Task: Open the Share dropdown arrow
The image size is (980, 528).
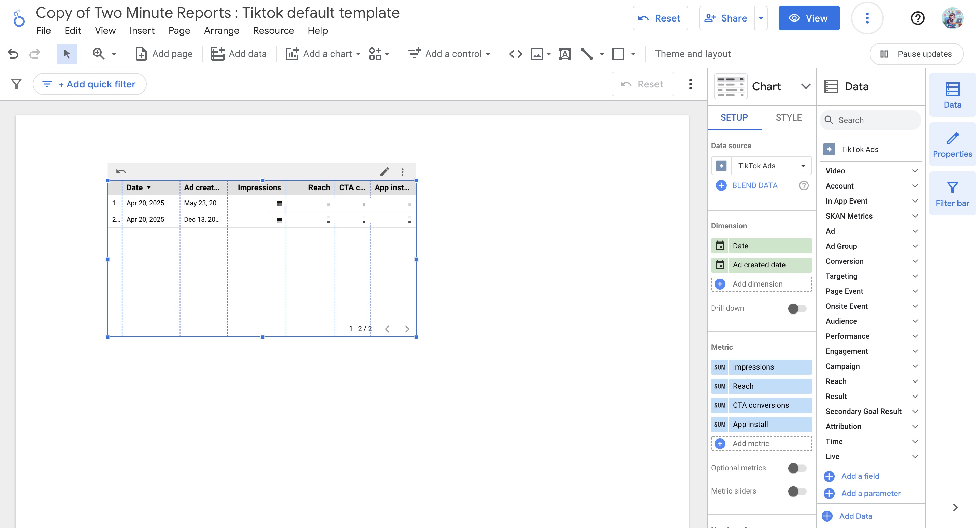Action: tap(761, 18)
